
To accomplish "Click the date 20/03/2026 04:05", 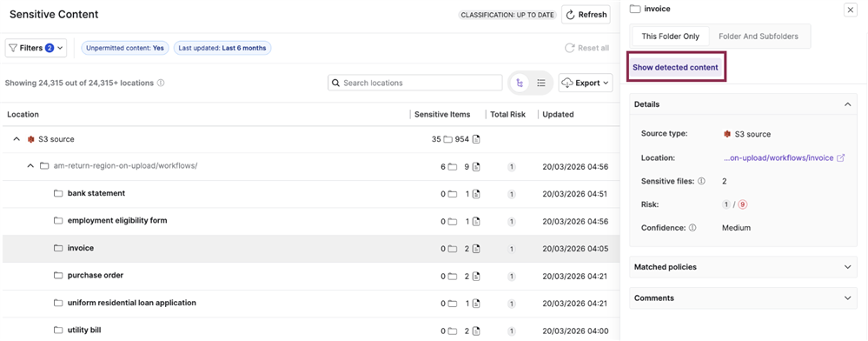I will coord(575,249).
